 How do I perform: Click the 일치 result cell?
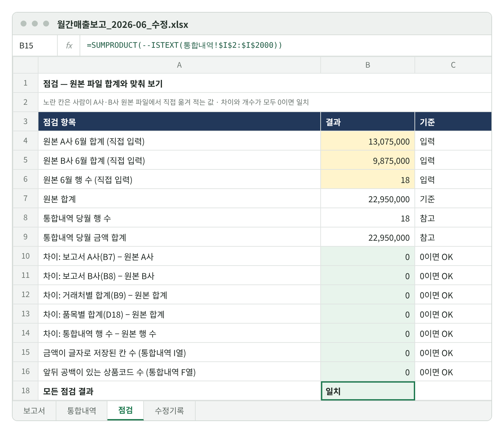(x=368, y=391)
